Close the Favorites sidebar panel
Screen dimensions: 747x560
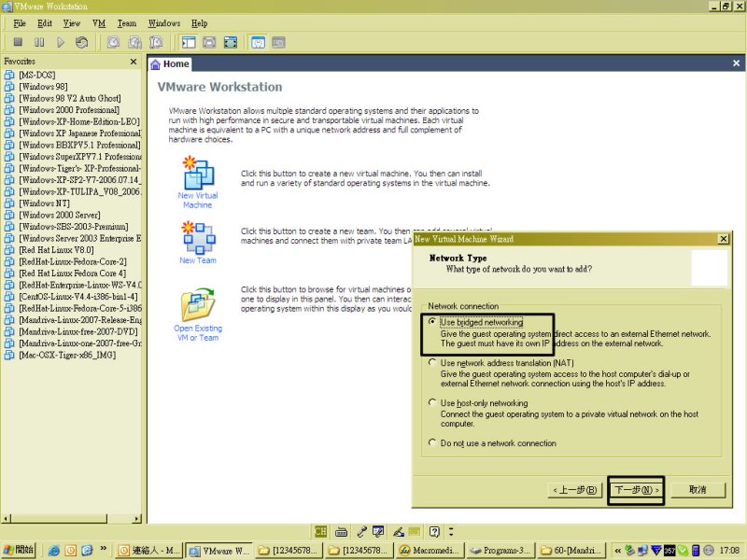click(134, 62)
